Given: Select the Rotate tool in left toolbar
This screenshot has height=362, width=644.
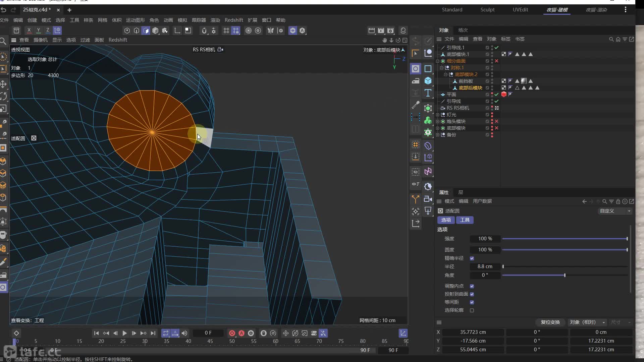Looking at the screenshot, I should (3, 96).
